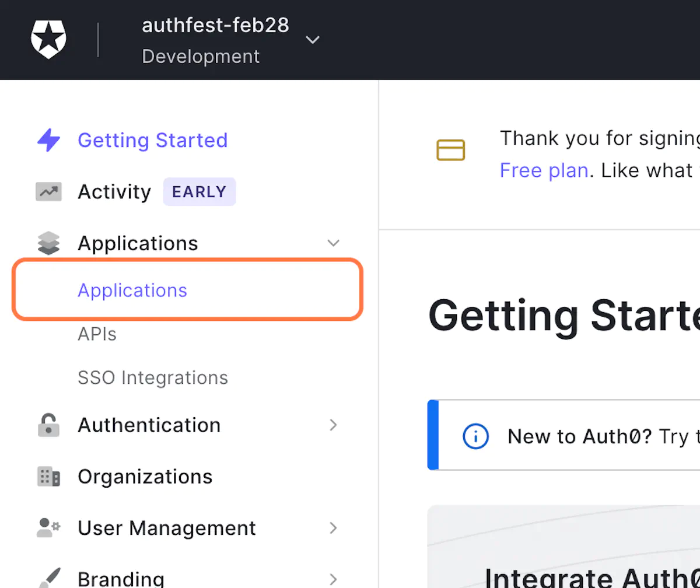
Task: Open the Activity section
Action: point(114,192)
